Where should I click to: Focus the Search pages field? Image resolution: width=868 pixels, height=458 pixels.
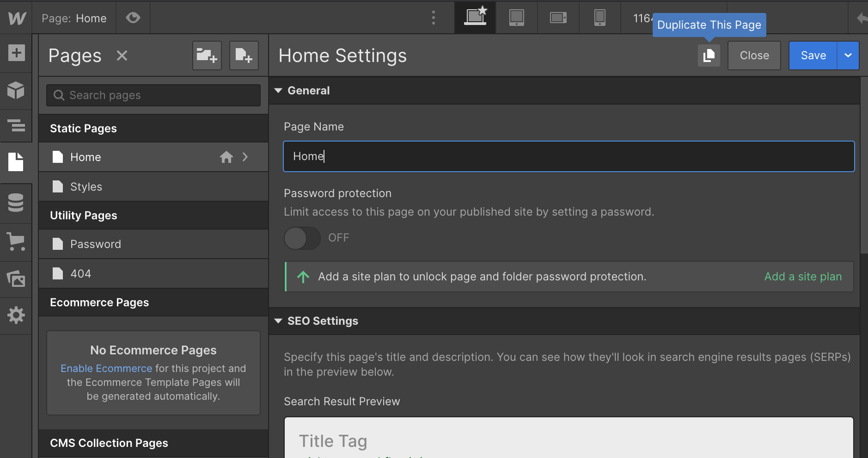click(153, 95)
